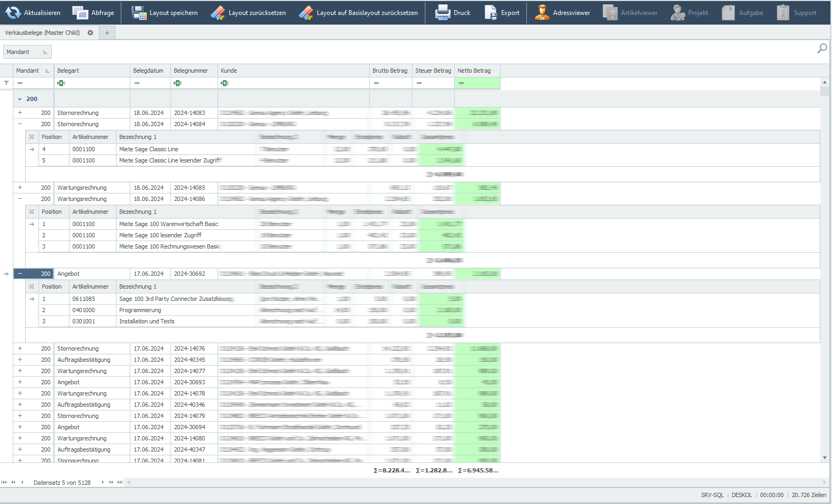Expand the row for Belegnummer 2024-14083

pyautogui.click(x=20, y=113)
